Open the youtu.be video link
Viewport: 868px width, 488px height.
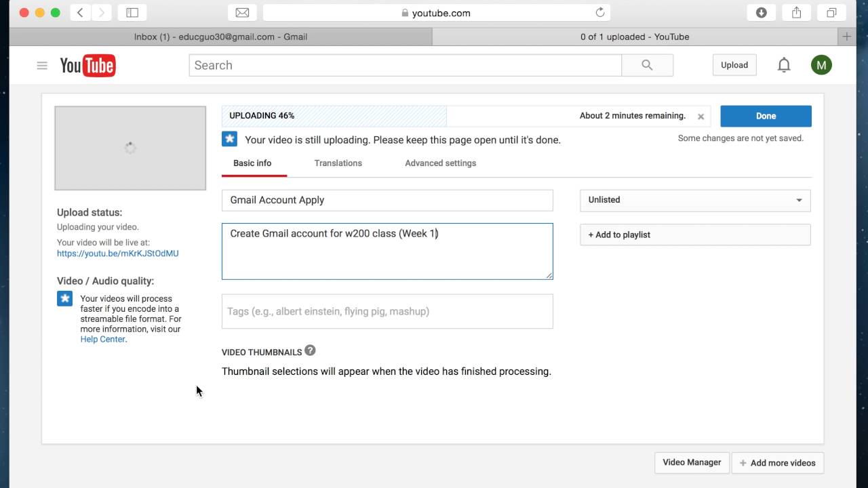(118, 253)
